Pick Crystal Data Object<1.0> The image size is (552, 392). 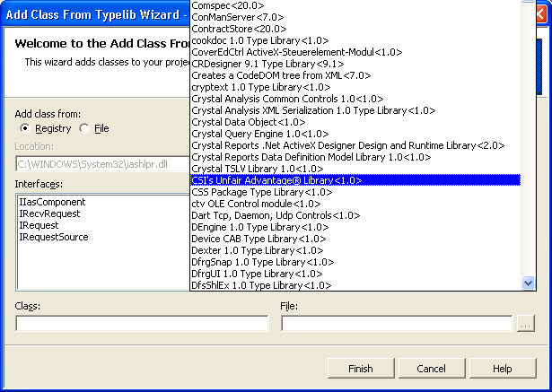355,122
